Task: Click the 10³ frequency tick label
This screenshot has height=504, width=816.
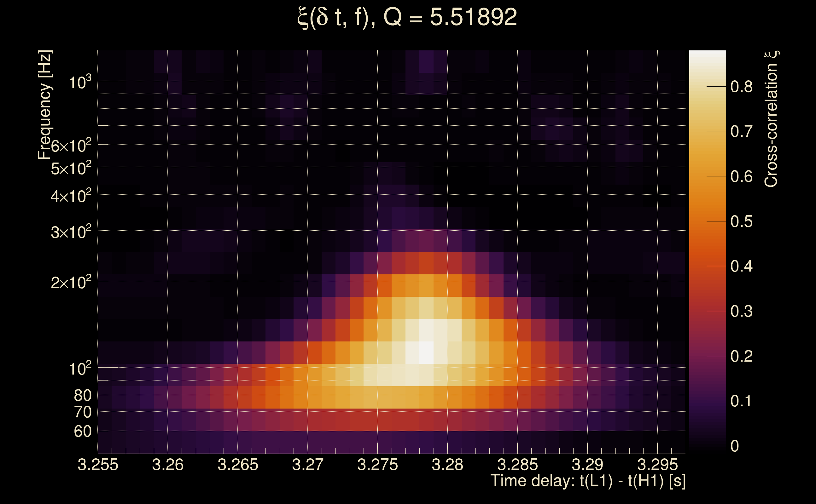Action: pos(80,82)
